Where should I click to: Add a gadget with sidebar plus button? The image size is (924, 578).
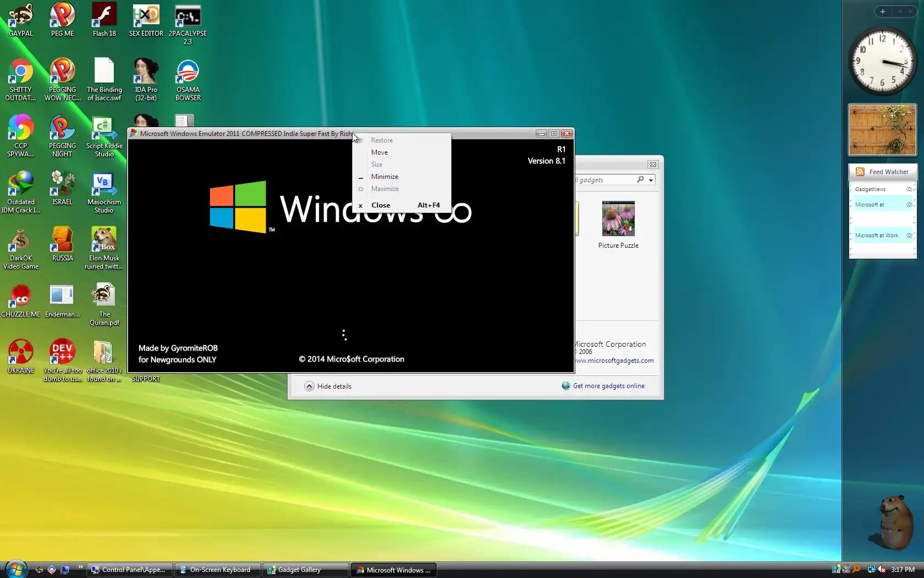click(882, 12)
